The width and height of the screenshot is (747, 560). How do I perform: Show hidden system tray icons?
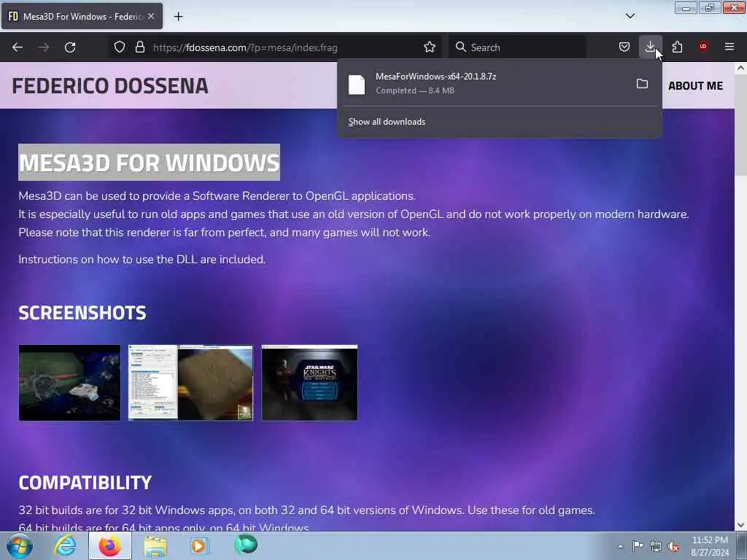point(620,546)
